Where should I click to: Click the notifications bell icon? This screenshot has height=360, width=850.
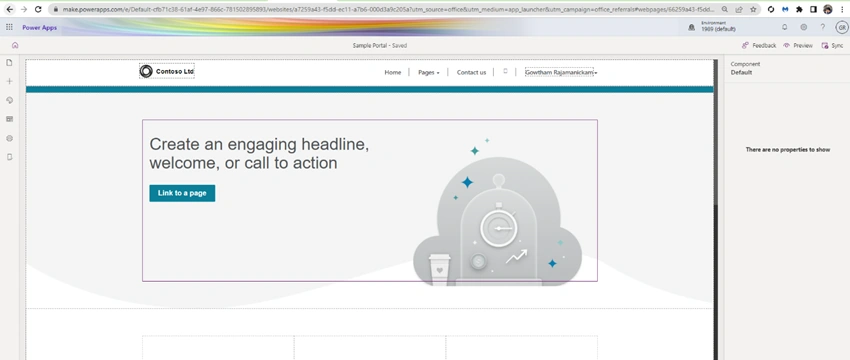784,27
